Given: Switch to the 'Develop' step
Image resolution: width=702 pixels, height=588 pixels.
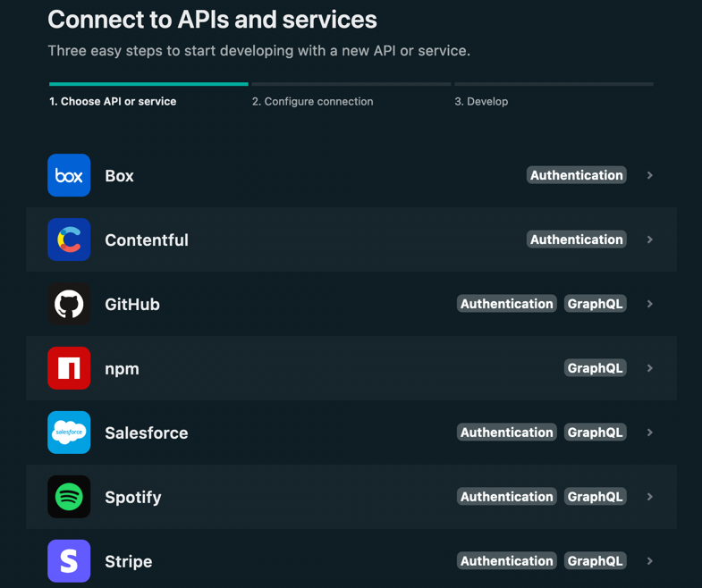Looking at the screenshot, I should (481, 102).
